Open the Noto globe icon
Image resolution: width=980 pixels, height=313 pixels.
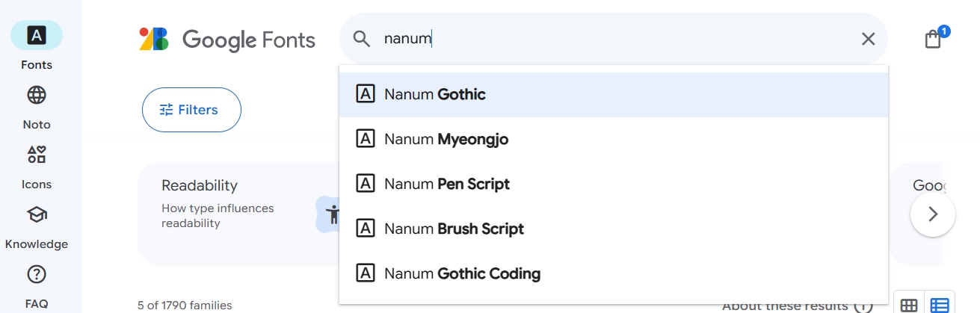point(37,95)
